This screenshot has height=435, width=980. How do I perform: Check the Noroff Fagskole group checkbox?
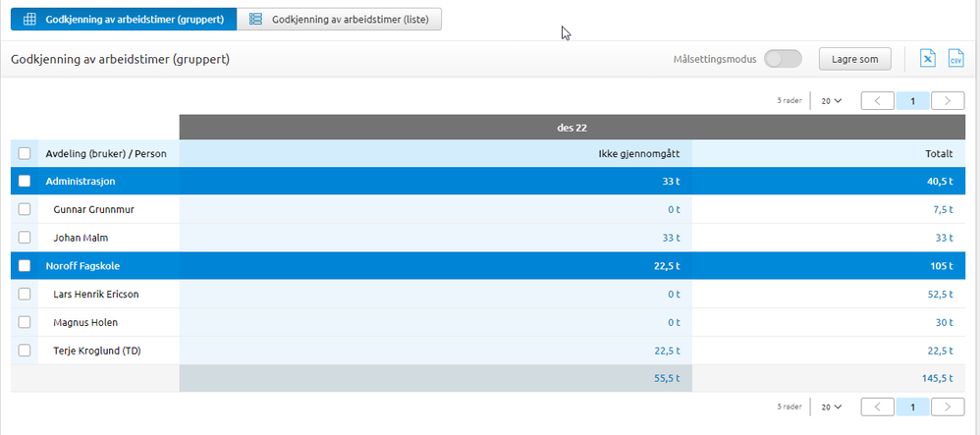25,266
